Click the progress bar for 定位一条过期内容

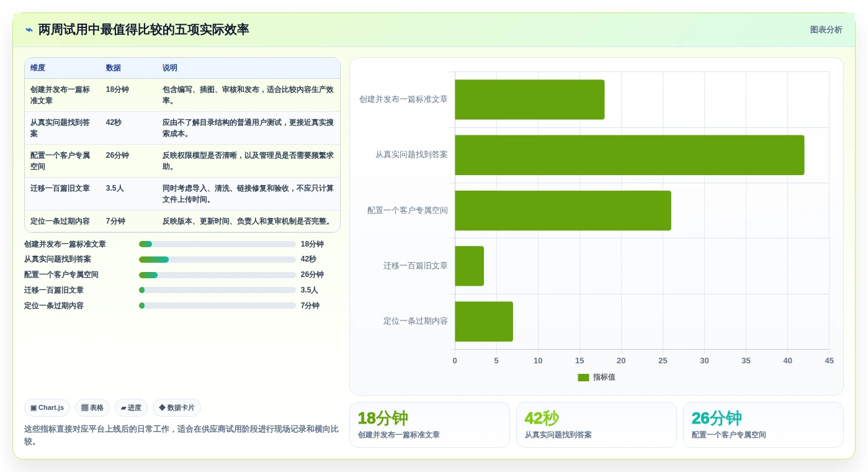tap(217, 306)
